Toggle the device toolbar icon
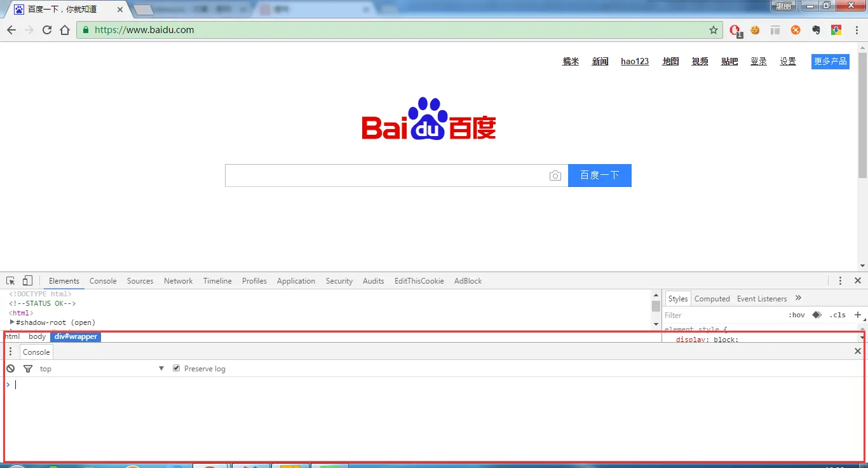The width and height of the screenshot is (868, 468). 27,280
